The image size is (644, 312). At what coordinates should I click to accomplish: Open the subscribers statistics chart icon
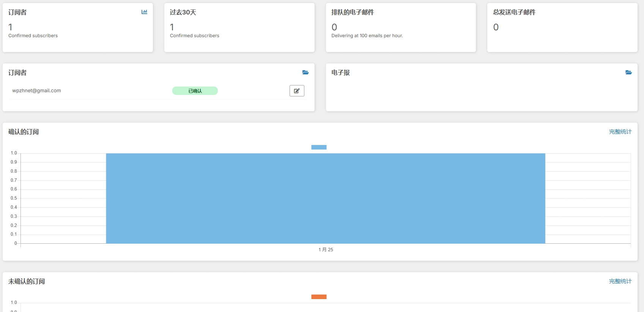point(144,12)
